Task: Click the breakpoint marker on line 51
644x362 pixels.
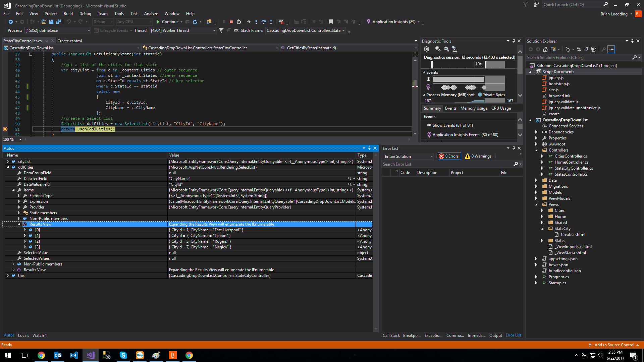Action: (5, 129)
